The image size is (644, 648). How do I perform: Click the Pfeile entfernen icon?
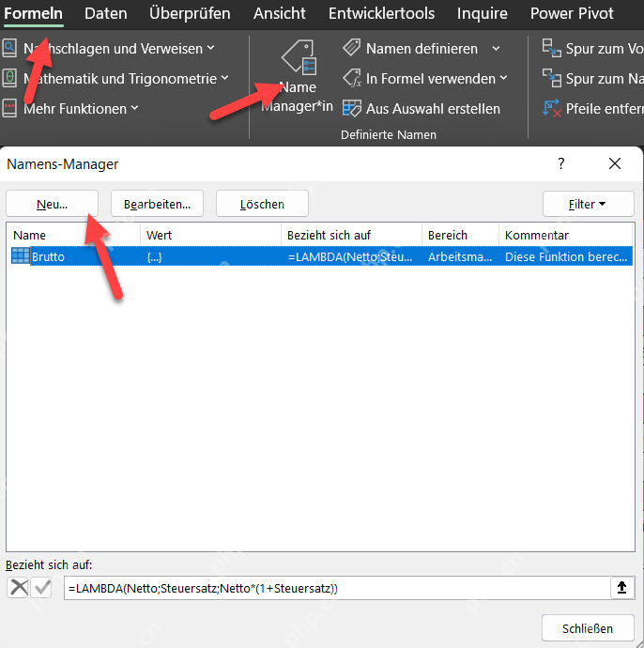pos(551,108)
